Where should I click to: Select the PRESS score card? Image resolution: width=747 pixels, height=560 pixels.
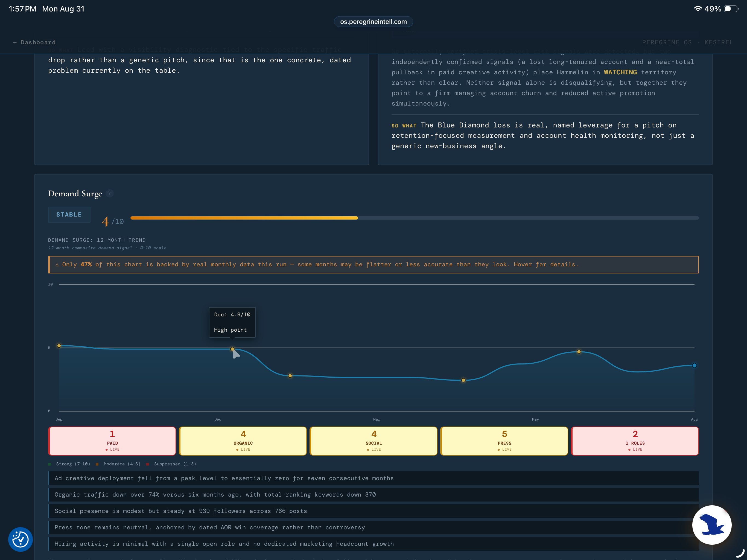click(x=504, y=441)
